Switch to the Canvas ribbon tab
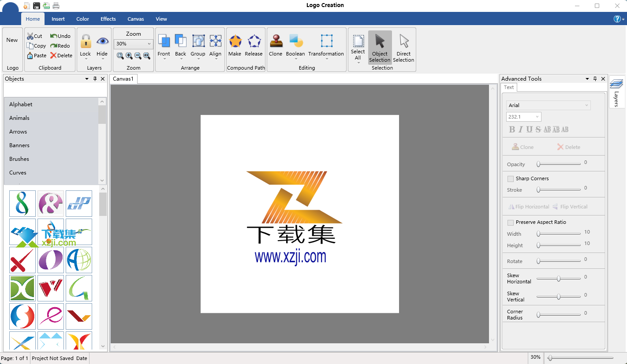This screenshot has height=364, width=627. click(x=136, y=19)
